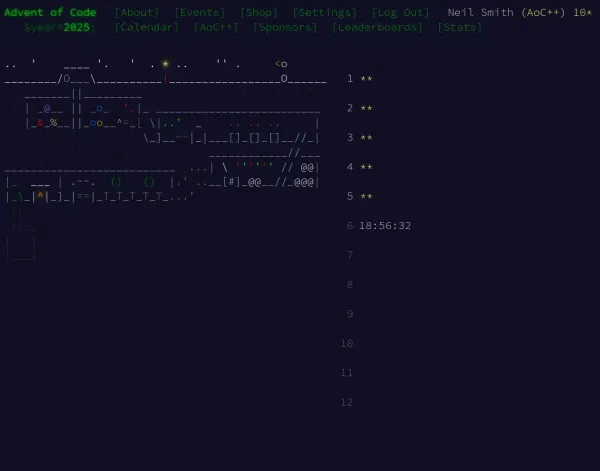Click the [Log Out] link
This screenshot has width=600, height=471.
click(400, 12)
